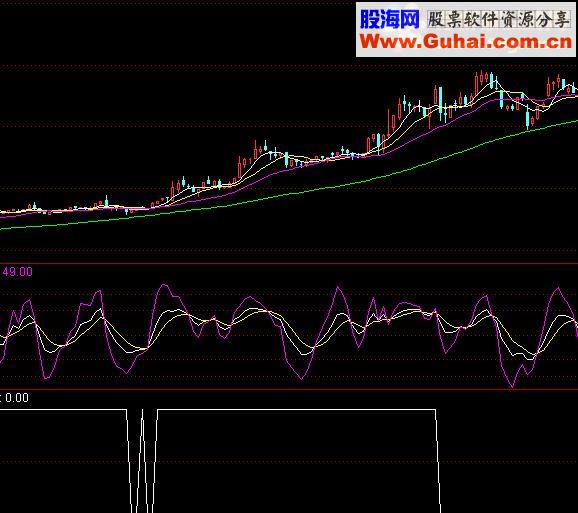
Task: Click the tall cyan candlestick below the banner
Action: coord(440,103)
